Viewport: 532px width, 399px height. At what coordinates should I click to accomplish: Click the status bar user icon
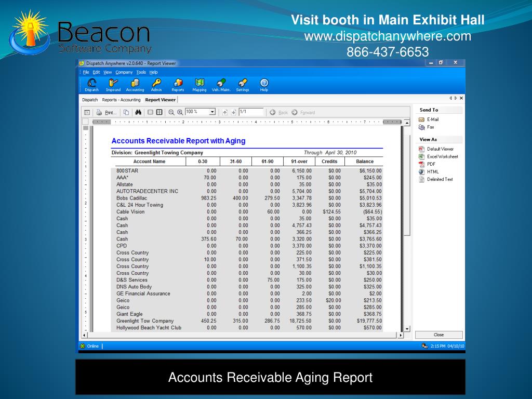(x=424, y=346)
